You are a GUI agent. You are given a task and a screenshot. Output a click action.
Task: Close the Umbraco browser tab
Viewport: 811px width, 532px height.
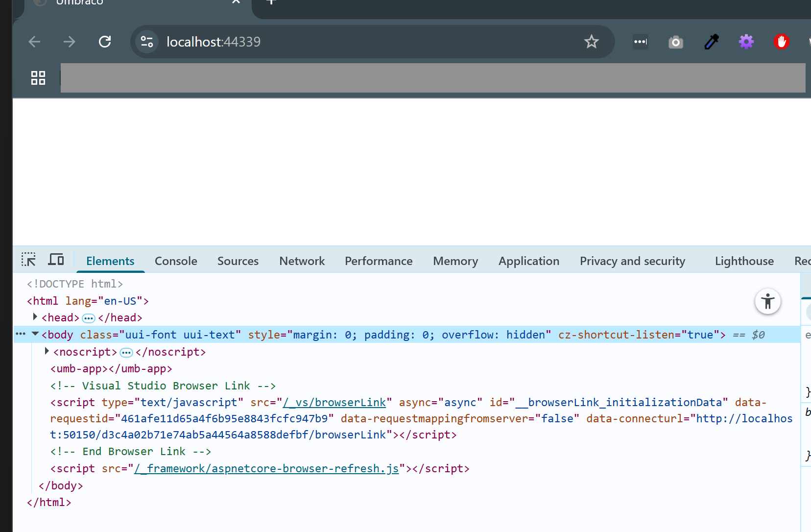point(236,1)
